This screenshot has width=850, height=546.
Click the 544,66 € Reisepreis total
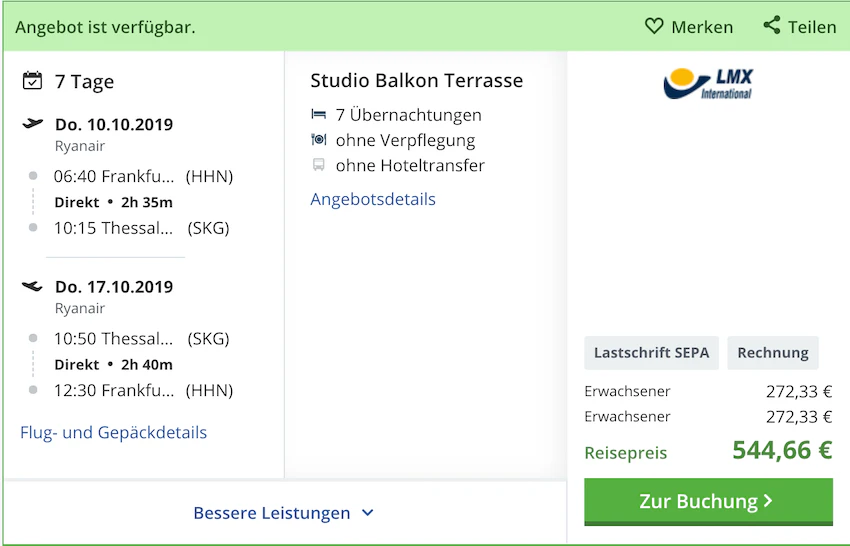[x=782, y=450]
